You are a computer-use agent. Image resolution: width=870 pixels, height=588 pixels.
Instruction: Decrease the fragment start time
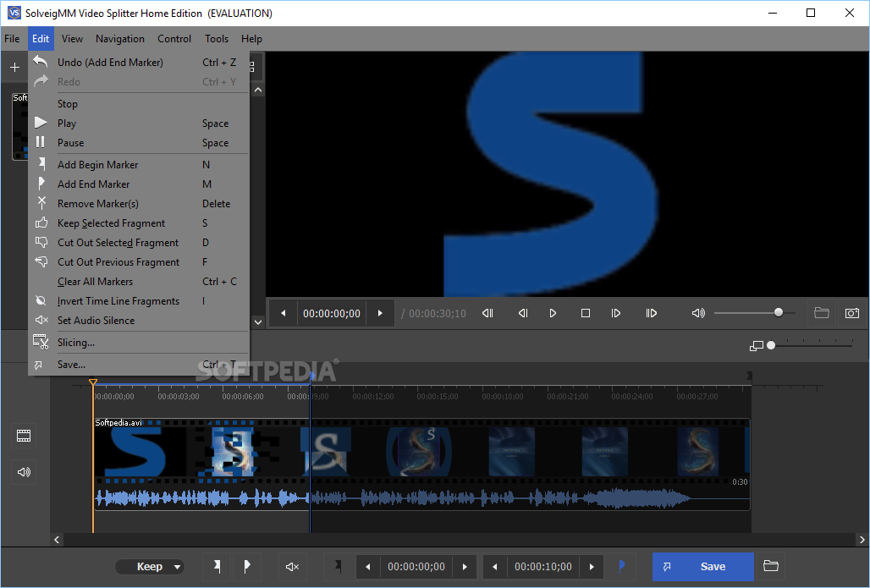[368, 567]
